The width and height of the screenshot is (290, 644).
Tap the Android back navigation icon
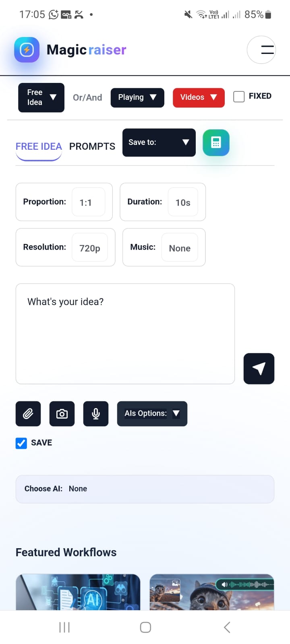[x=227, y=627]
